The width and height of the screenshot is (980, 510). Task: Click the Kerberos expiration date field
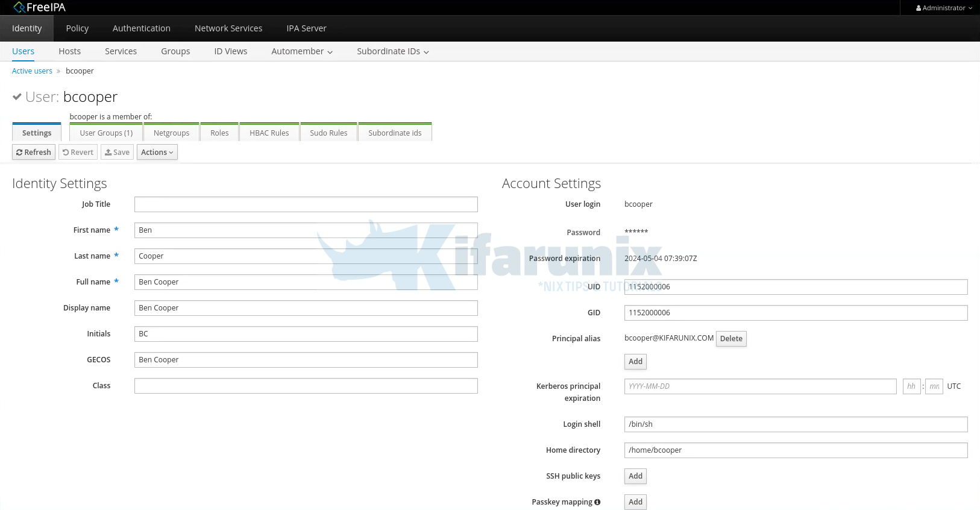tap(761, 386)
